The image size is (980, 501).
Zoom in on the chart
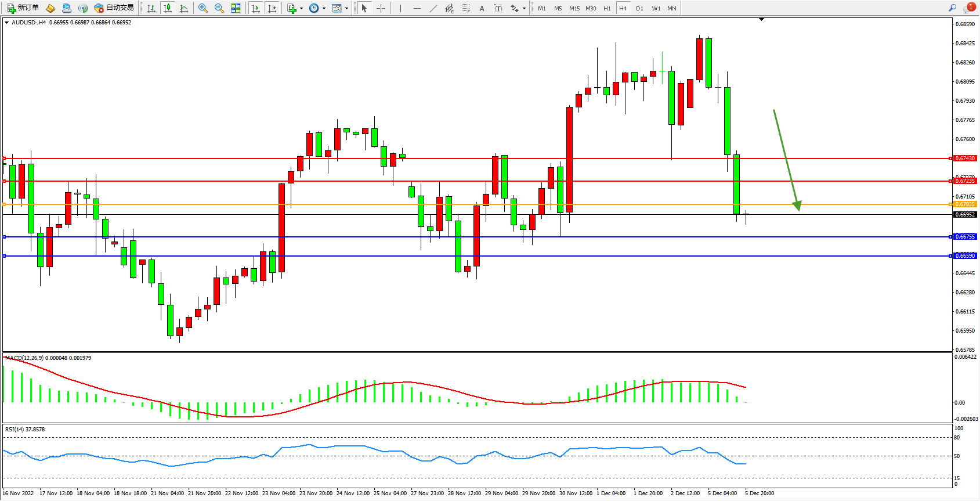click(x=203, y=8)
